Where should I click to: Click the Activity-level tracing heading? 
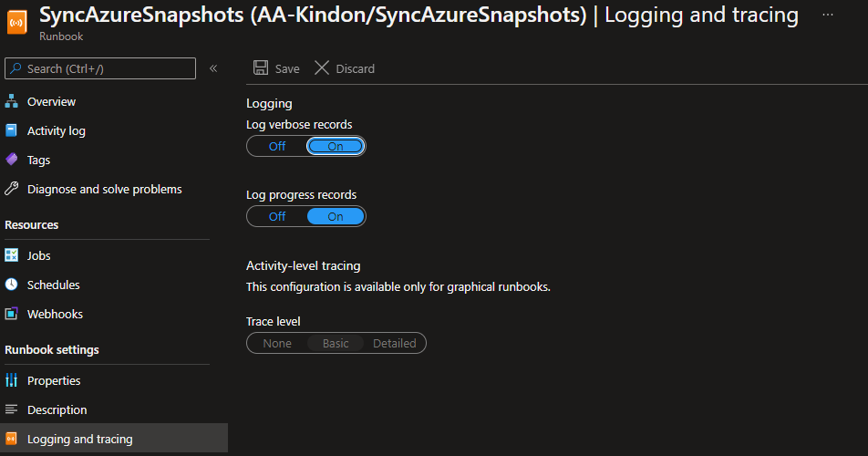pyautogui.click(x=304, y=265)
